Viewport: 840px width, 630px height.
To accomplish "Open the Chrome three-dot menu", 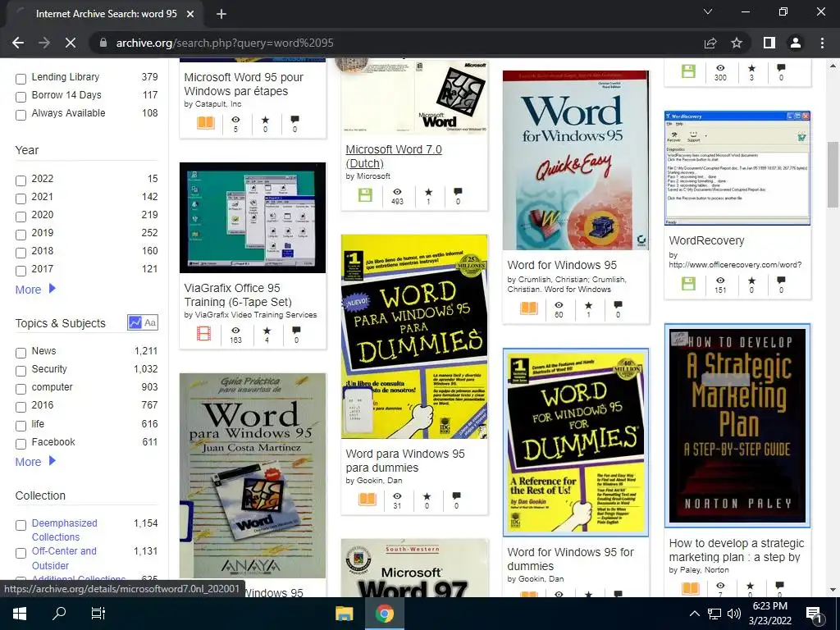I will [x=822, y=43].
